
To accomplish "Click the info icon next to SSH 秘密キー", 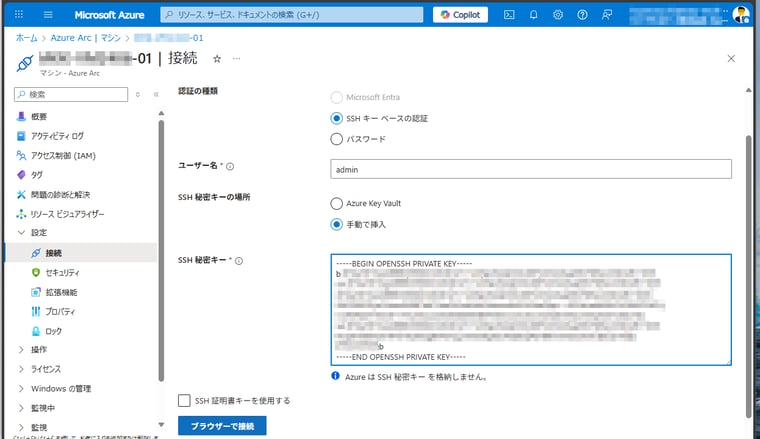I will (239, 261).
